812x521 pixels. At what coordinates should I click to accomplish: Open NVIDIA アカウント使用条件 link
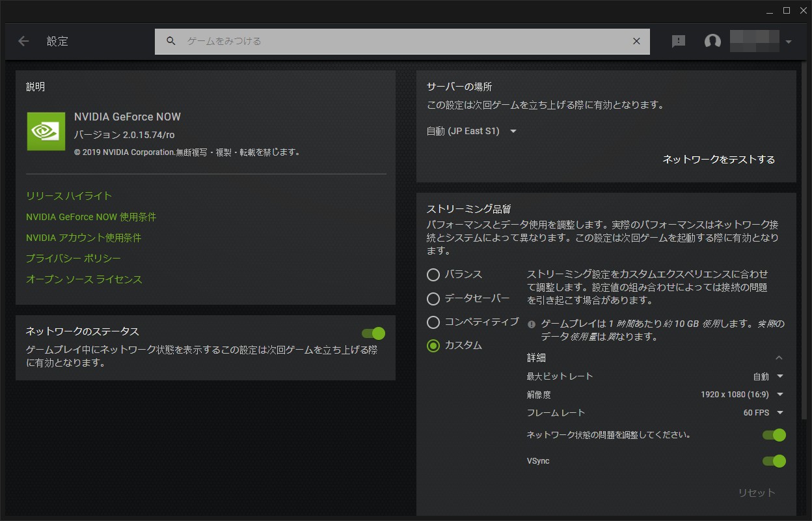click(84, 238)
